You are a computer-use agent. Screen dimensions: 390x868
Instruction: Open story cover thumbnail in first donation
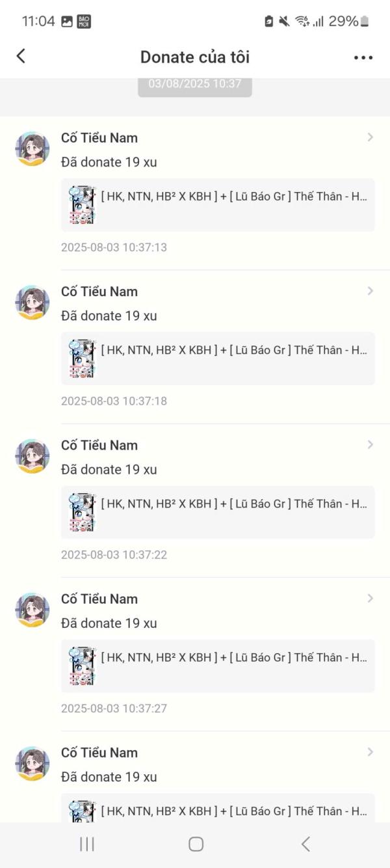coord(82,205)
